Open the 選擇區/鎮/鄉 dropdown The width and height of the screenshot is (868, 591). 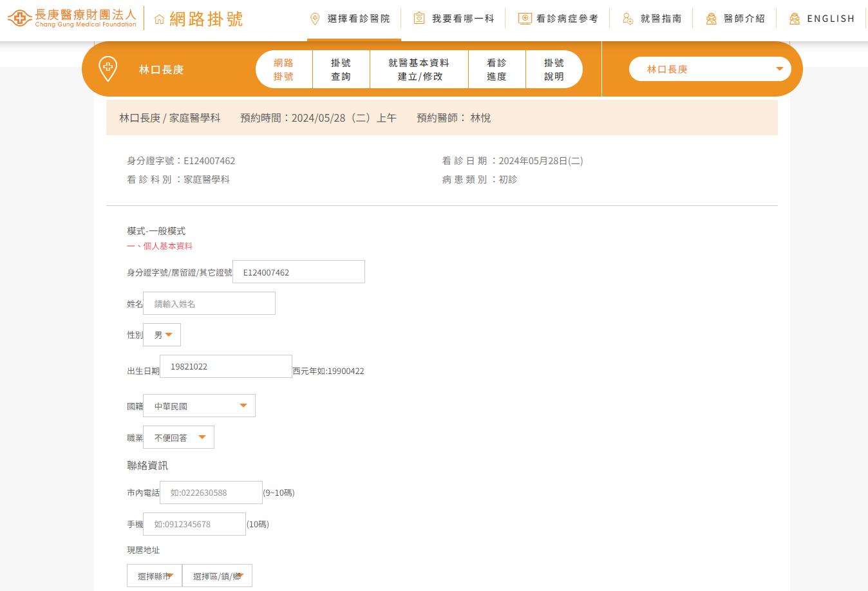tap(218, 576)
